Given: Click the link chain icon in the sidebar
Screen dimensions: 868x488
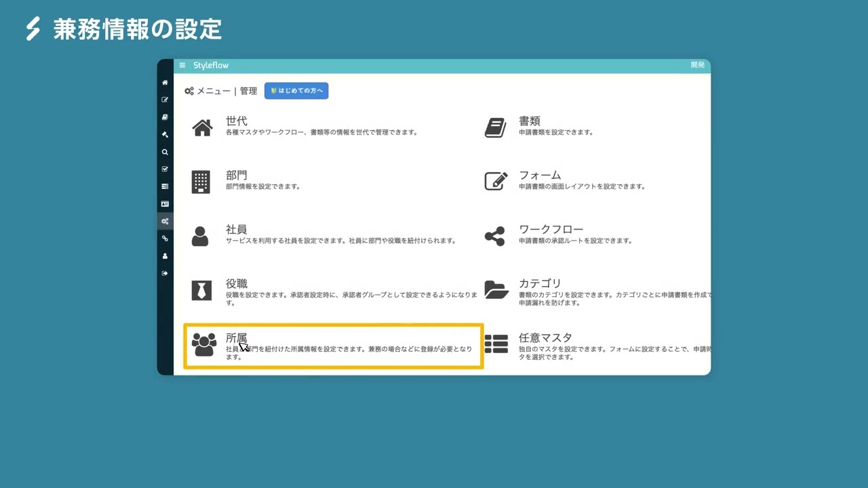Looking at the screenshot, I should pos(165,239).
